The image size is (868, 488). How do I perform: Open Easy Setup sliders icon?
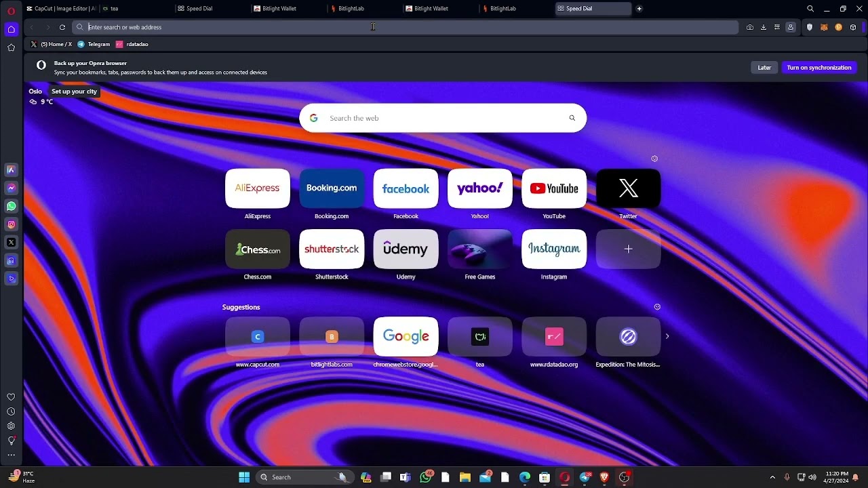[x=777, y=27]
